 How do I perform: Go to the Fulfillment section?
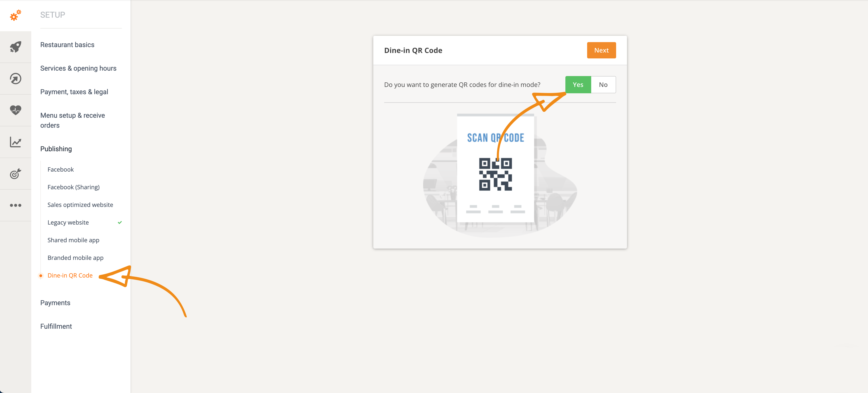[56, 326]
